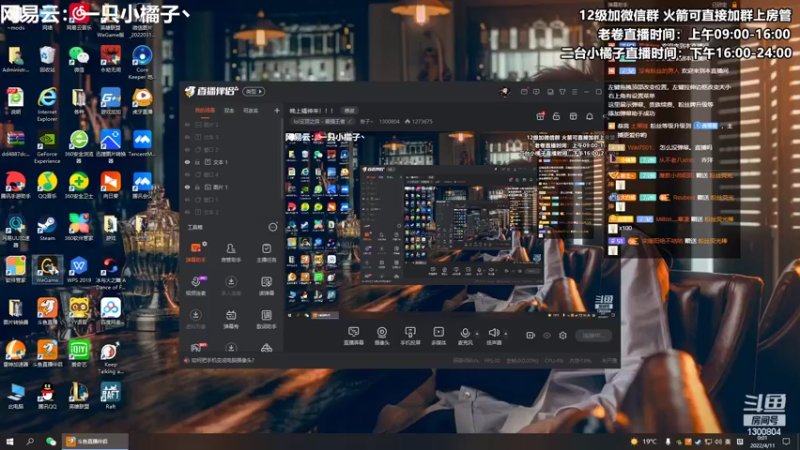
Task: Toggle the preview eye icon near settings gear
Action: [547, 335]
